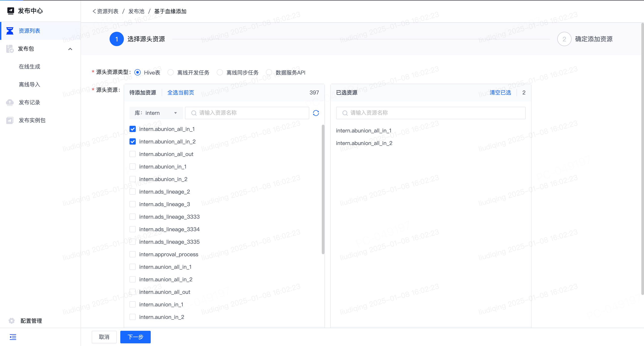Click the refresh icon beside resource search

click(x=316, y=113)
